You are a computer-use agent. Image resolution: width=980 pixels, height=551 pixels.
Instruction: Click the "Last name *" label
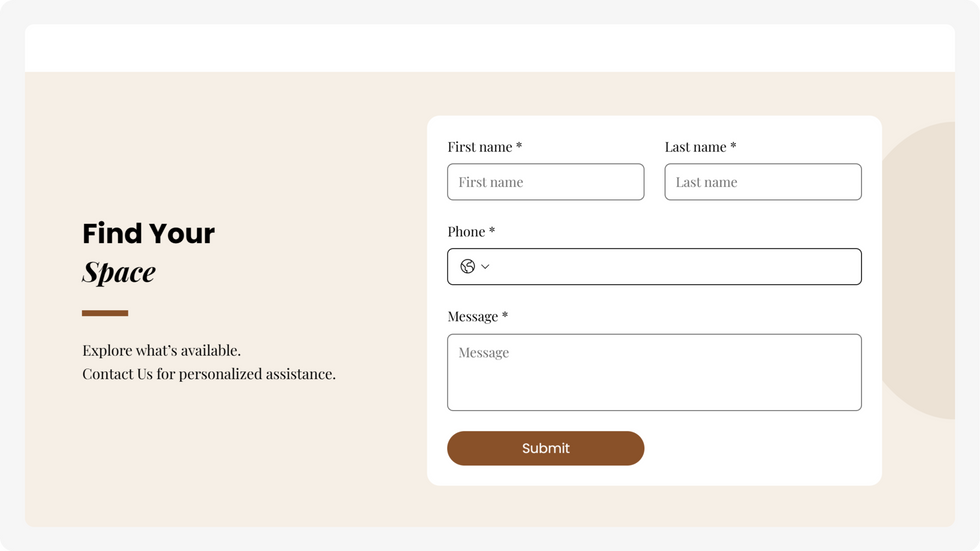coord(700,147)
